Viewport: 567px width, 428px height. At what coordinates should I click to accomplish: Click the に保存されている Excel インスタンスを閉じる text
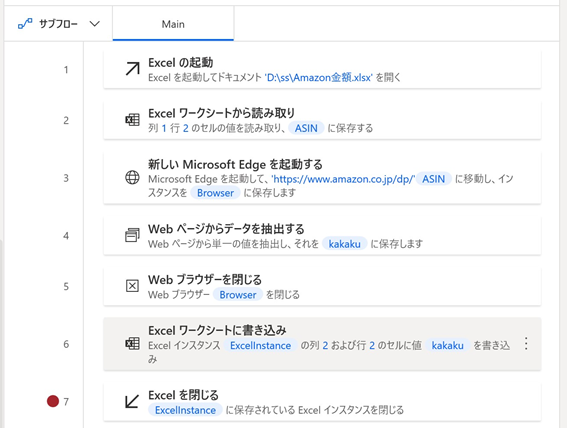tap(315, 410)
